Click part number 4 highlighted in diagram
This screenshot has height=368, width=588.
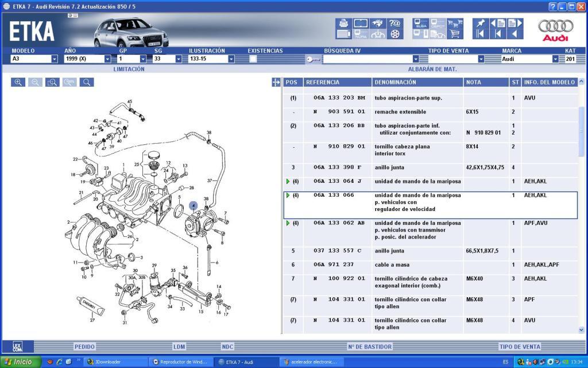[193, 206]
